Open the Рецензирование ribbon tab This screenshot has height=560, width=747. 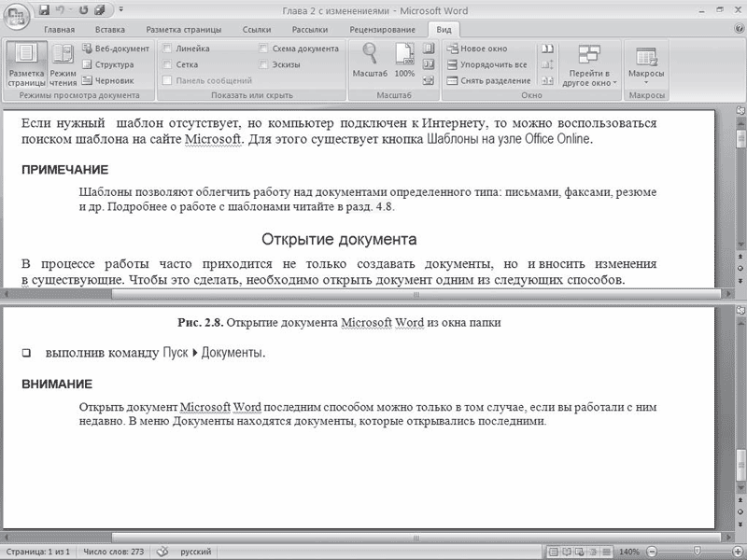pyautogui.click(x=382, y=30)
